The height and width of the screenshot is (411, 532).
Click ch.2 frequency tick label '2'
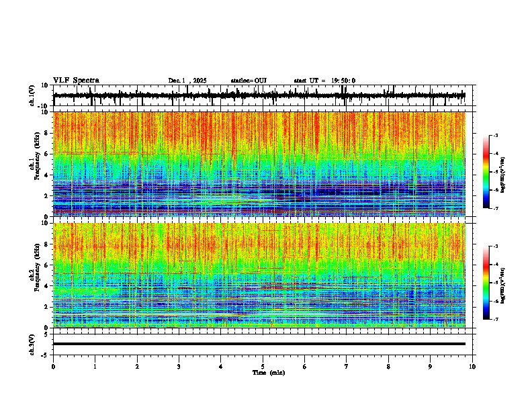point(47,307)
